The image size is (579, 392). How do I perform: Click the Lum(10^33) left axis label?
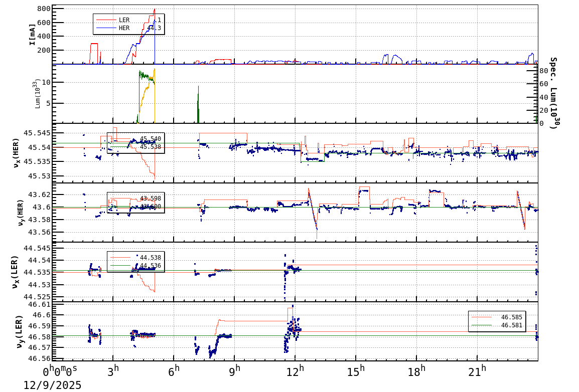click(38, 94)
